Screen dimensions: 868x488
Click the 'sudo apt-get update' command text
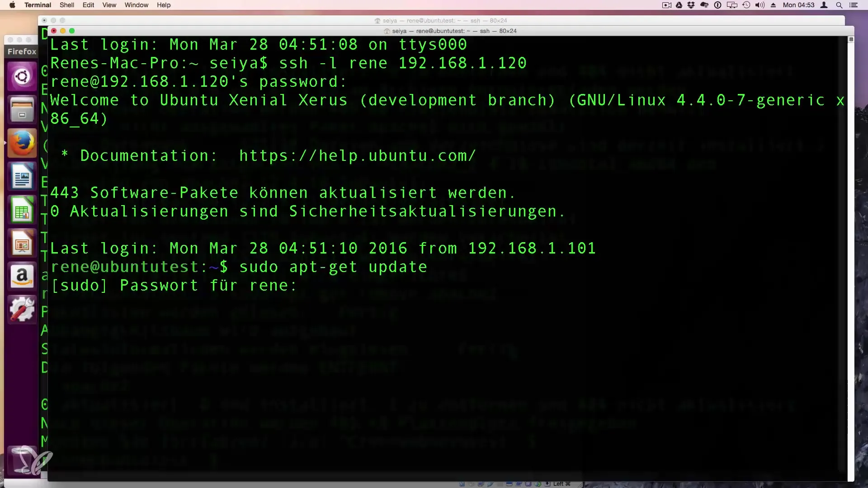[x=333, y=267]
